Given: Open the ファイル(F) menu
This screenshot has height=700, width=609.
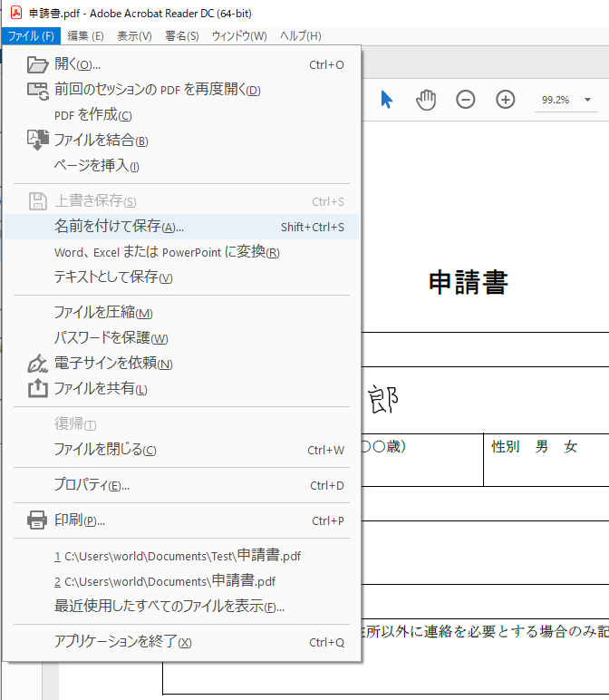Looking at the screenshot, I should point(31,35).
